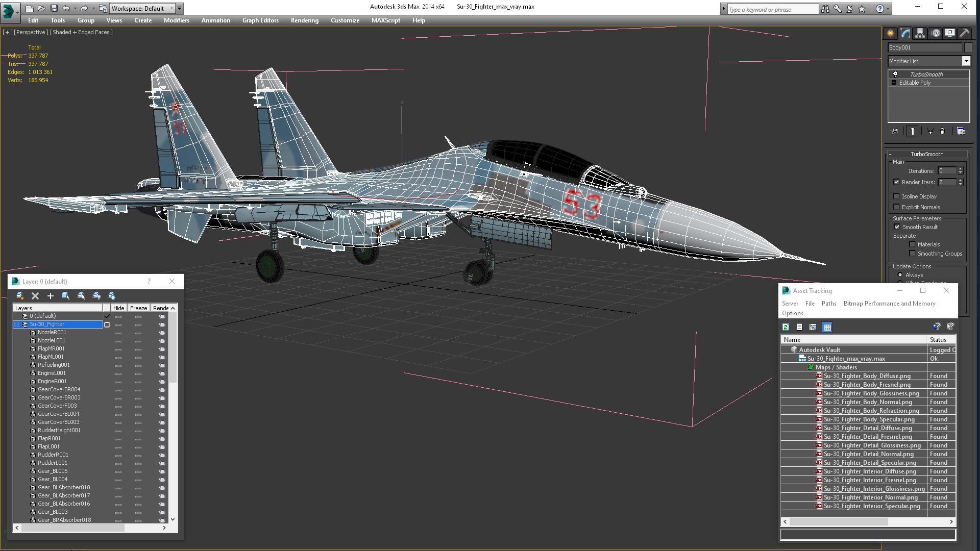This screenshot has height=551, width=980.
Task: Click Shaded + Edged Faces viewport label
Action: 81,32
